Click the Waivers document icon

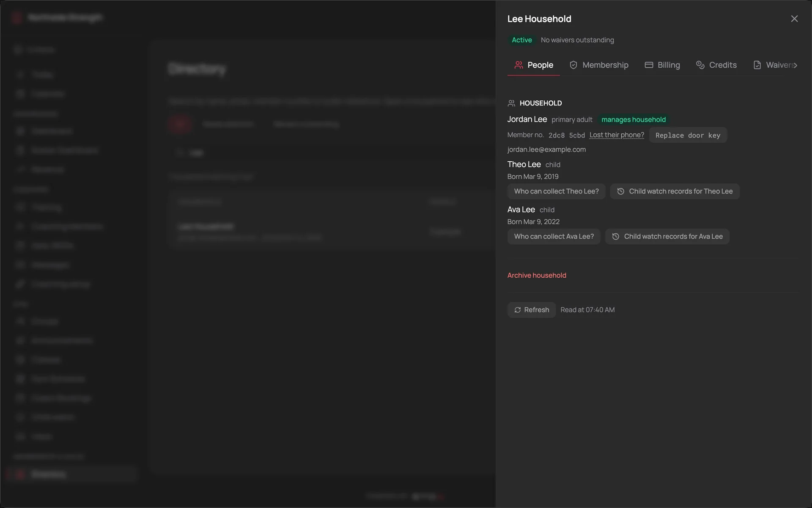point(757,65)
